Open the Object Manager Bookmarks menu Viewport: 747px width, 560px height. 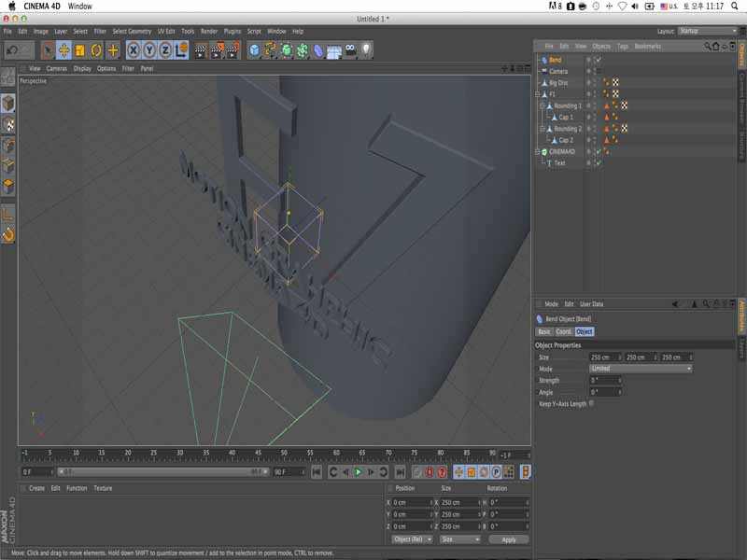coord(648,46)
